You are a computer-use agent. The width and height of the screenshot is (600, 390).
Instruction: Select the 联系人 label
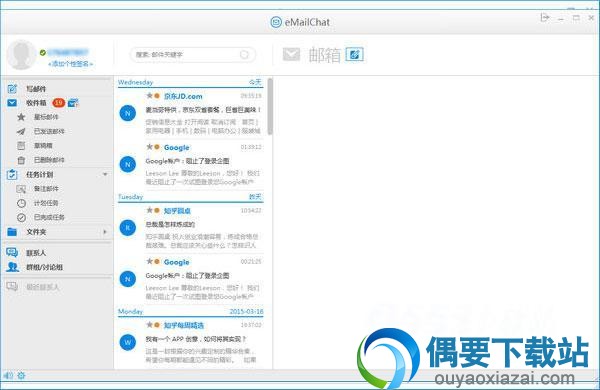[36, 253]
